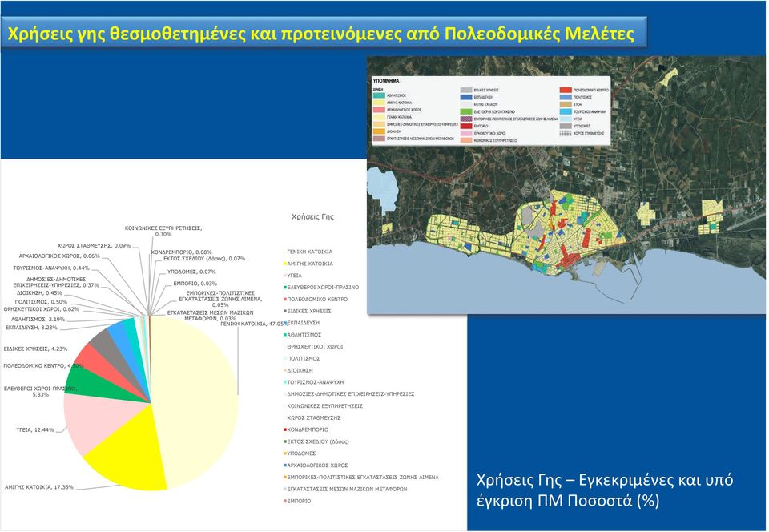Click chart legend entry 'ΕΓΚΑΤΑΣΤΑΣΕΙΣ ΜΕΣΩΝ ΜΑΖΙΚΩΝ ΜΕΤΑΦΟΡΩΝ'
769x532 pixels.
tap(346, 489)
